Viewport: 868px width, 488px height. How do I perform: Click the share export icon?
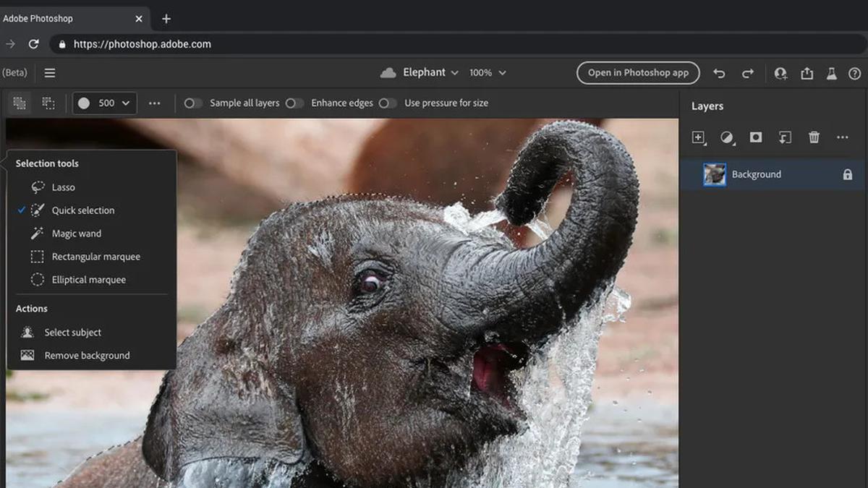pos(807,73)
